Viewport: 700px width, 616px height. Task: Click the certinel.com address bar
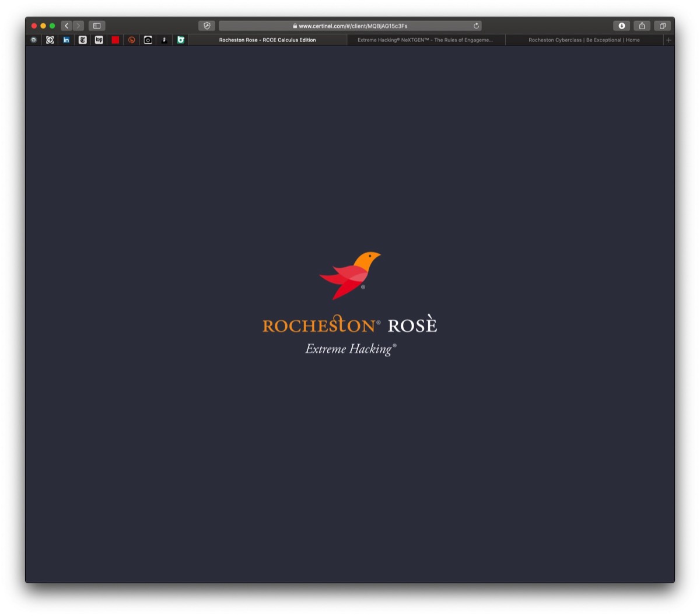pyautogui.click(x=350, y=26)
